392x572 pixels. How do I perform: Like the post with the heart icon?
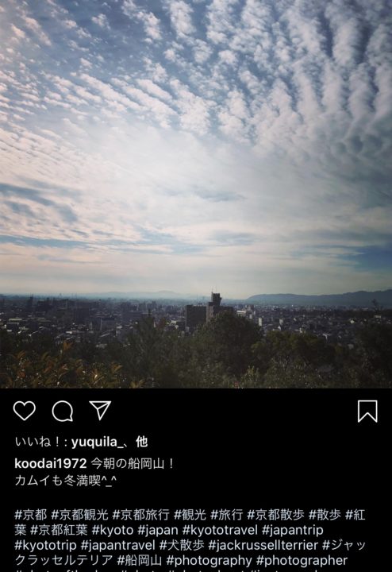point(25,412)
